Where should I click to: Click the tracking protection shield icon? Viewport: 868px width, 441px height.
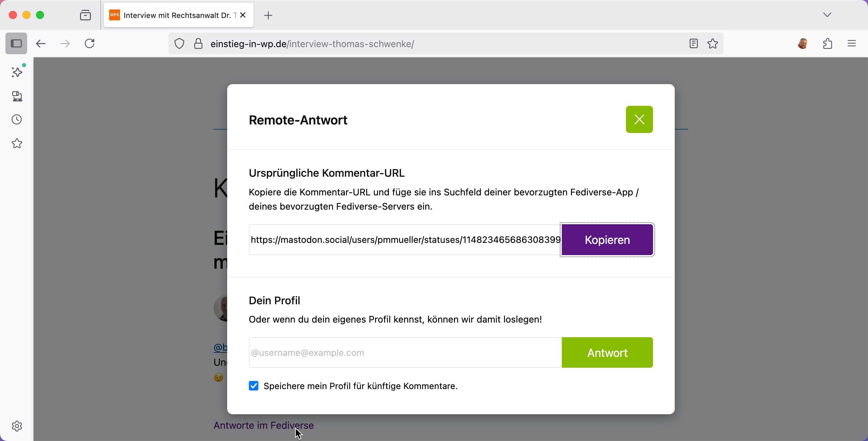click(x=179, y=44)
